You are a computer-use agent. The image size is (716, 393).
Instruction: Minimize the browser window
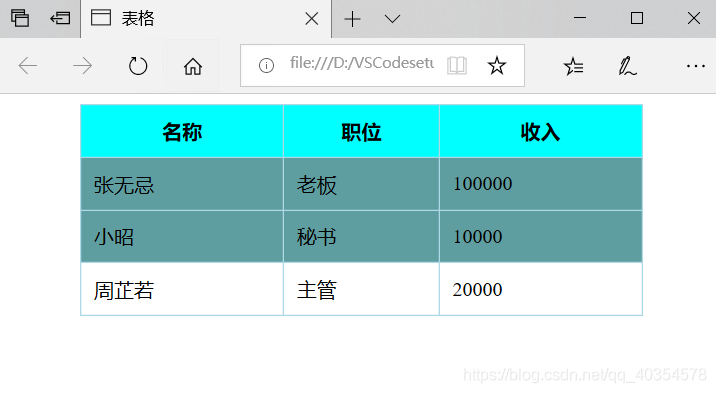[580, 18]
